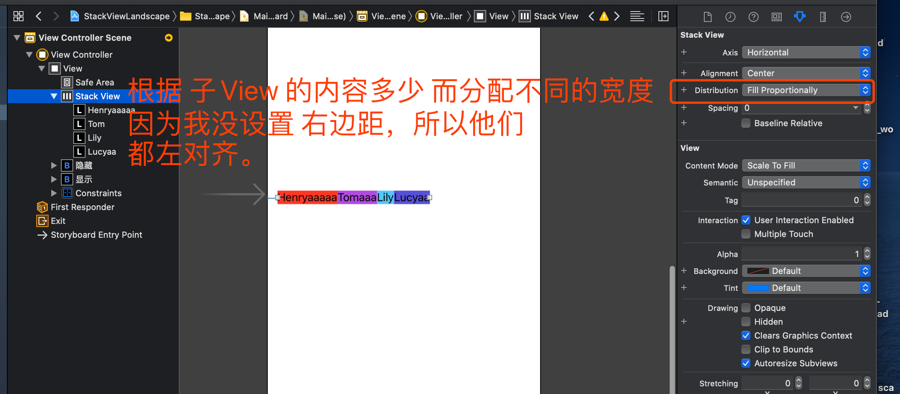This screenshot has width=900, height=394.
Task: Go forward in jump bar history
Action: 56,16
